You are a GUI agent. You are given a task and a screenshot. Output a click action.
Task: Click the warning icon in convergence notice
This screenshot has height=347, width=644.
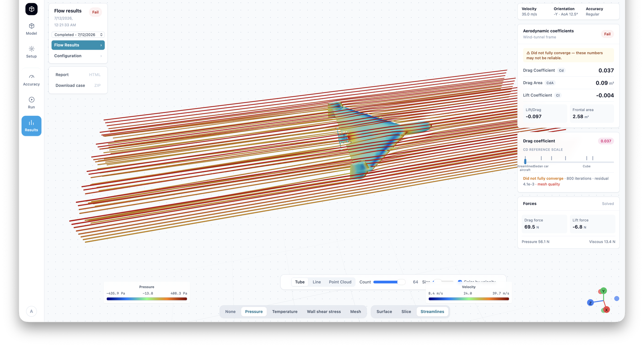point(528,53)
